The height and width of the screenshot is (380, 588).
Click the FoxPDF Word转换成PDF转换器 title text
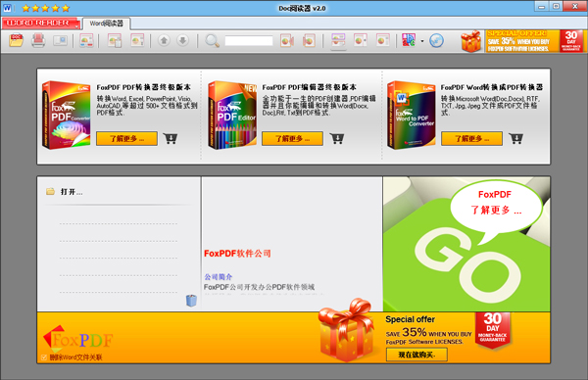[492, 87]
